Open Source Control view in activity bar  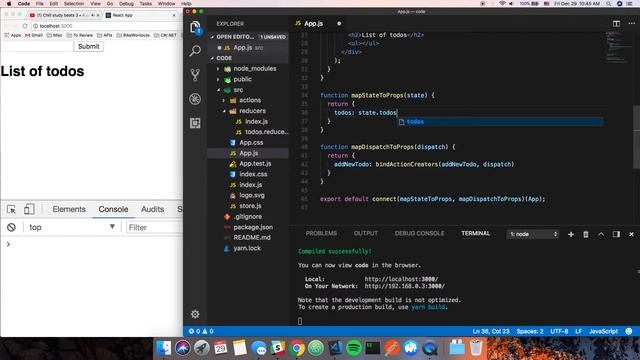coord(195,75)
